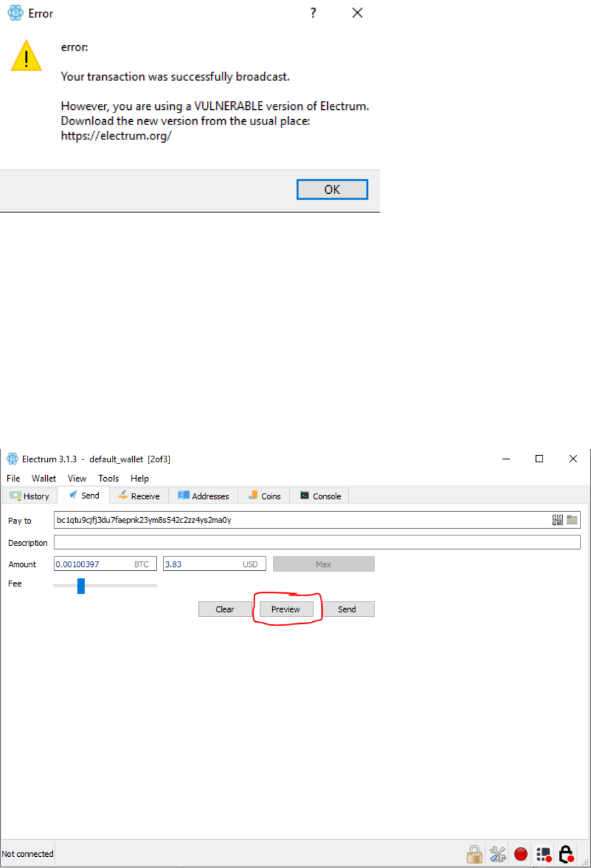Click the Electrum logo in the main window title bar
591x868 pixels.
tap(12, 459)
